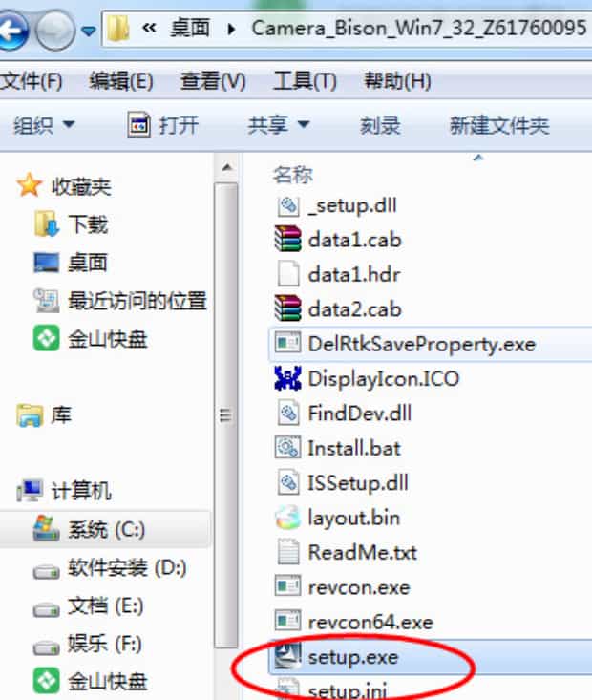592x700 pixels.
Task: Click the 刻录 toolbar button
Action: click(x=380, y=125)
